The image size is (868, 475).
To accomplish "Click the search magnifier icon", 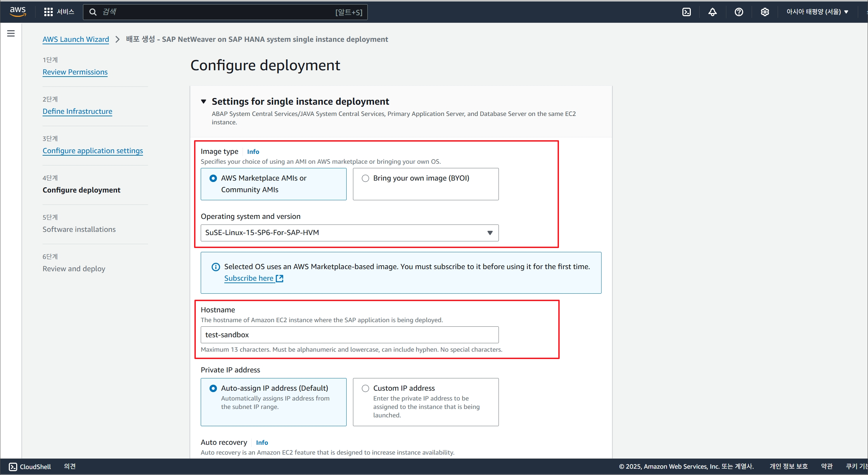I will click(x=93, y=12).
